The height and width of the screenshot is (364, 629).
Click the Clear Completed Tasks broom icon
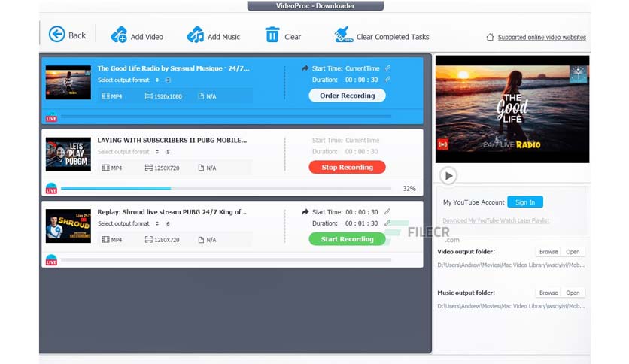[343, 35]
